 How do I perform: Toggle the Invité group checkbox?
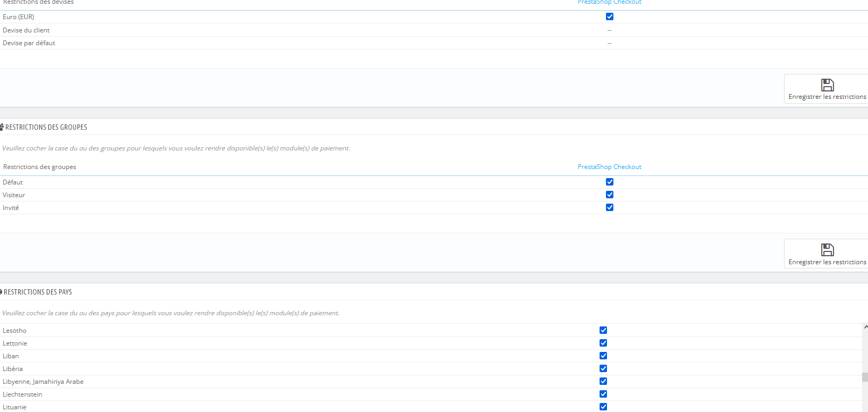(x=610, y=207)
